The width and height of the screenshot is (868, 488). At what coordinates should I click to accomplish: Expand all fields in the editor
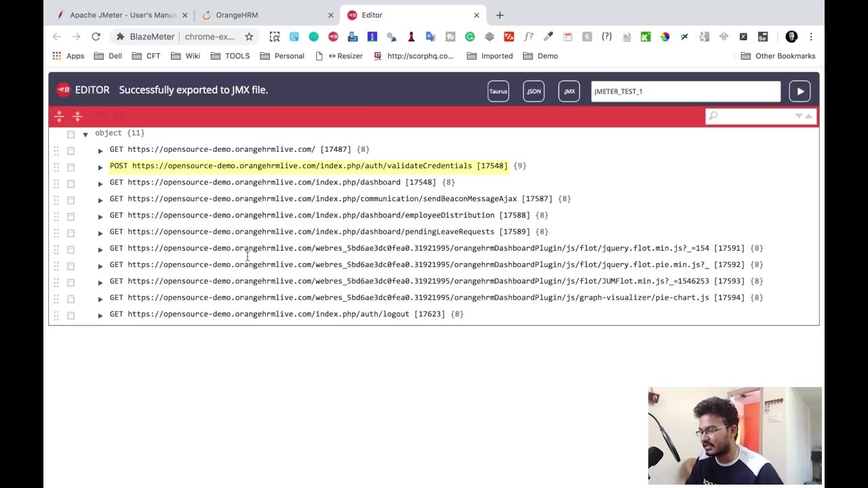tap(59, 116)
